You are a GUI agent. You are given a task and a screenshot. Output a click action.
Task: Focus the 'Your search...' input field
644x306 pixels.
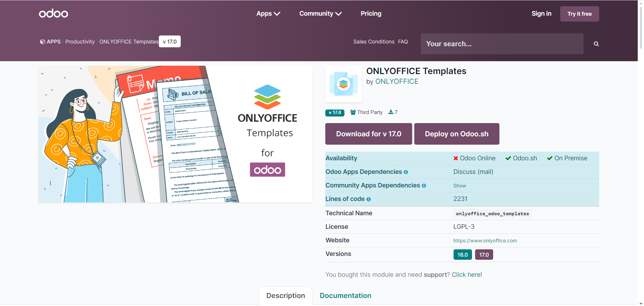tap(502, 44)
